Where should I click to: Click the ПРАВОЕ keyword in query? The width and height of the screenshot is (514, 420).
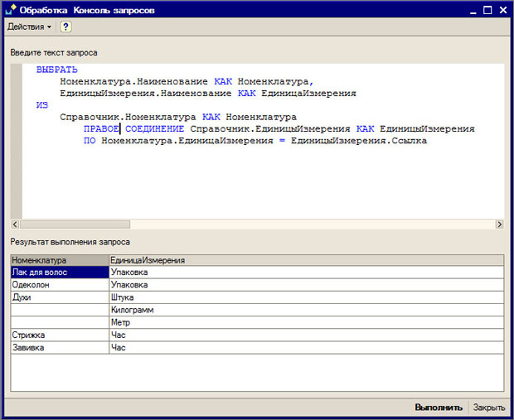(101, 128)
